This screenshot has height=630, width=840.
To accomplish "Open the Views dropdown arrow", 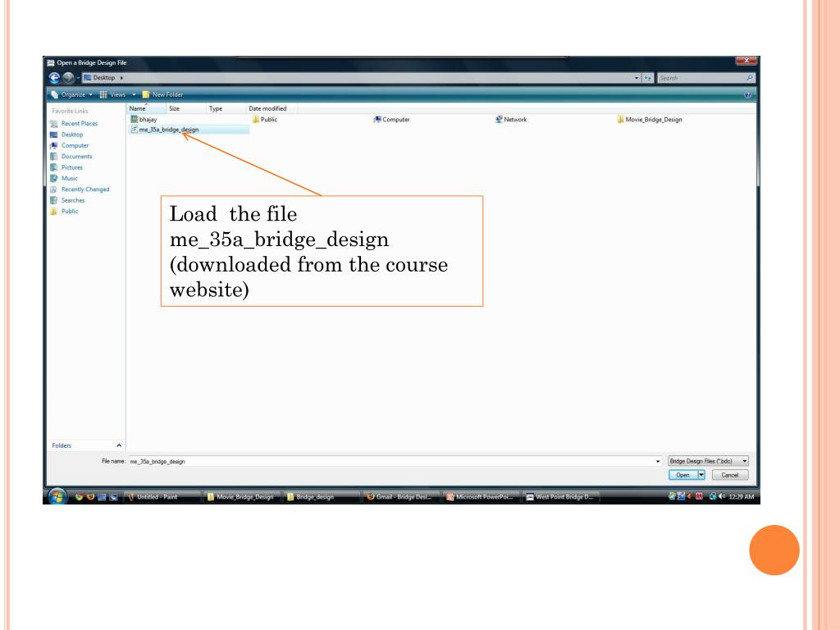I will pyautogui.click(x=134, y=95).
